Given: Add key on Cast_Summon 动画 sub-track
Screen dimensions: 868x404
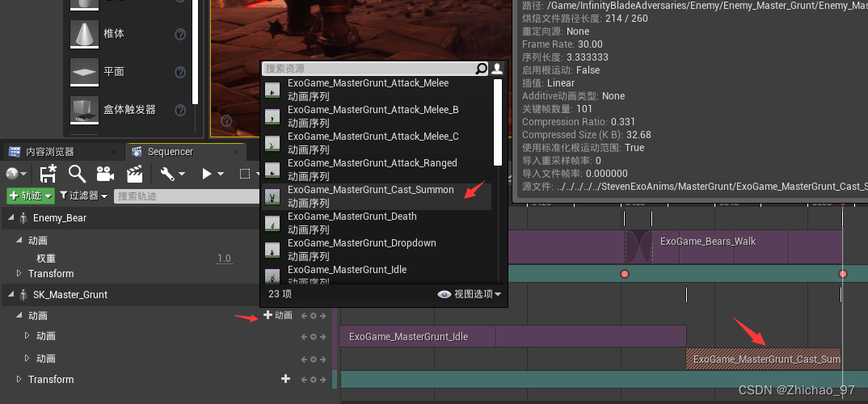Looking at the screenshot, I should pos(314,360).
